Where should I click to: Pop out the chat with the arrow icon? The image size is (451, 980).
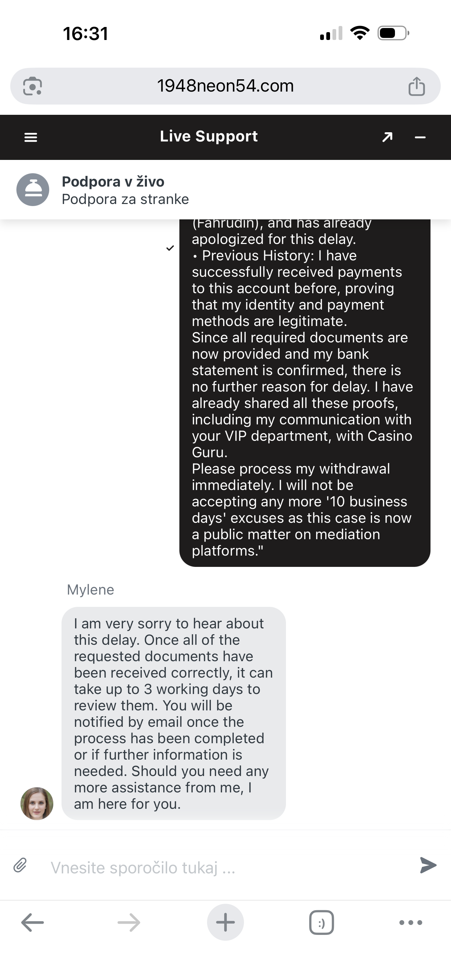pos(387,137)
